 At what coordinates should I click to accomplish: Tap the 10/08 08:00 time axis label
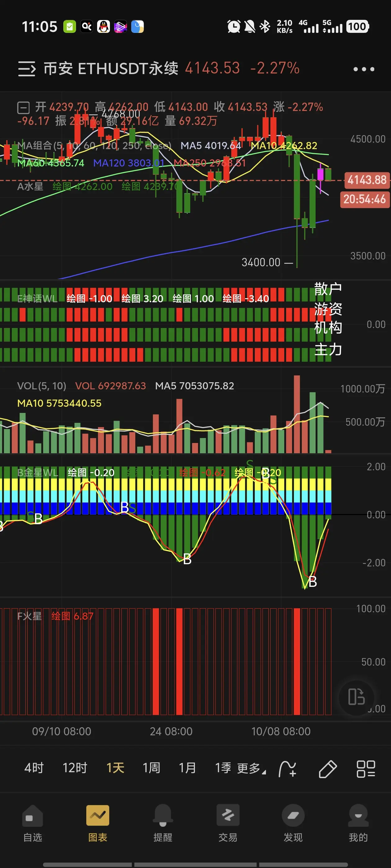coord(281,732)
